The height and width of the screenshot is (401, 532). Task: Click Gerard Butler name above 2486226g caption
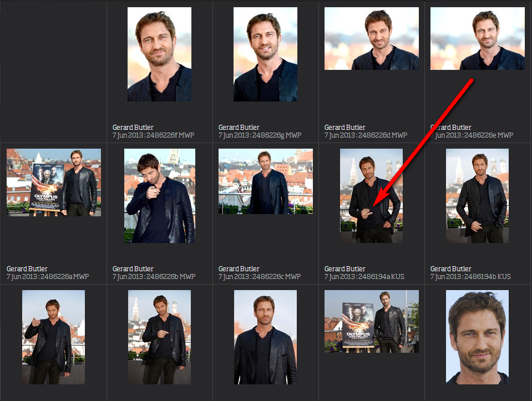point(239,128)
